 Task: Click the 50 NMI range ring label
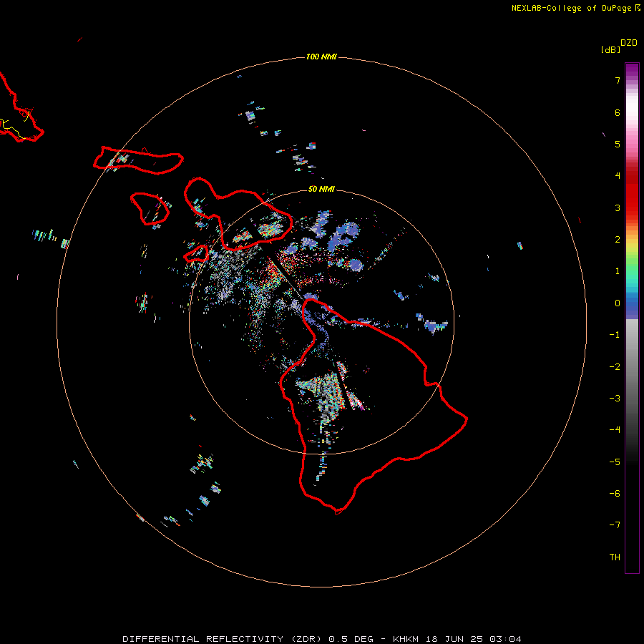click(321, 189)
